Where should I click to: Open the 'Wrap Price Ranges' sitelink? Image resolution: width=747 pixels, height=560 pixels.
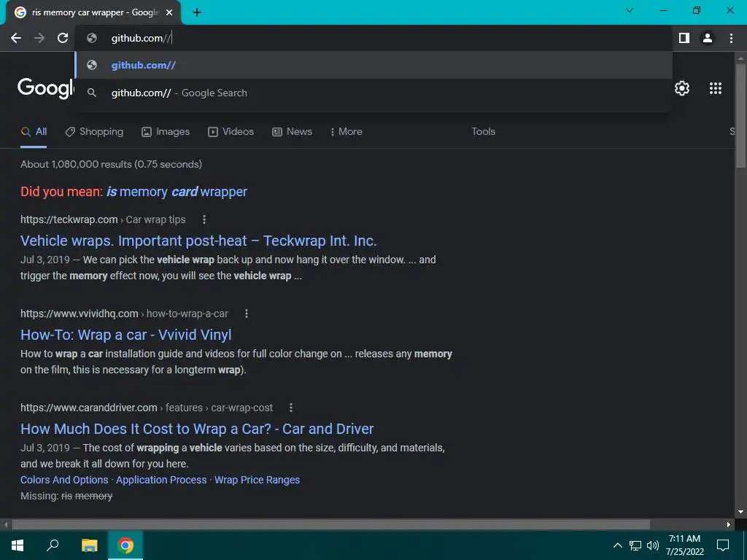click(258, 480)
